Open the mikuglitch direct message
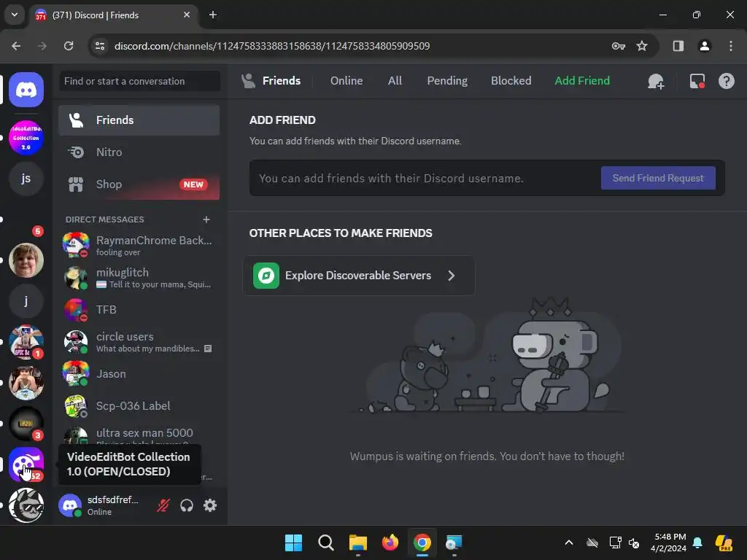This screenshot has width=747, height=560. [x=139, y=278]
